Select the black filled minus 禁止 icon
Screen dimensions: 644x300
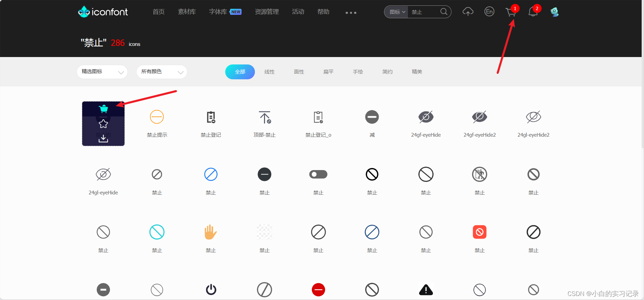tap(265, 174)
